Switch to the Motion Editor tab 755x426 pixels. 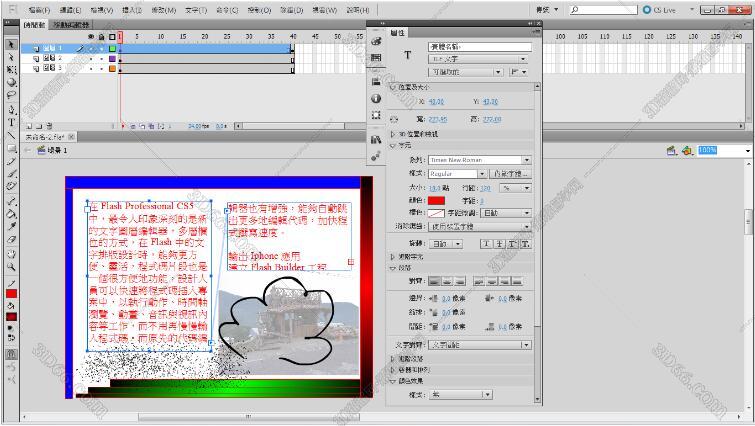pyautogui.click(x=71, y=25)
